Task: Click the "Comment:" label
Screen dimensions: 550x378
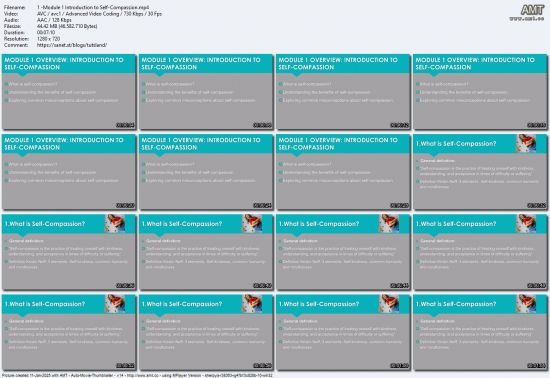Action: tap(15, 45)
